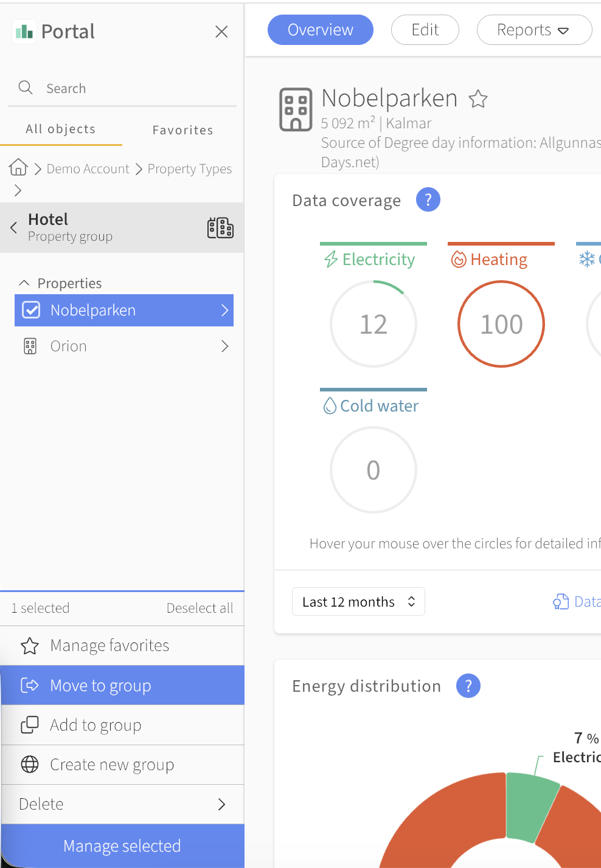Click the Create new group globe icon
Viewport: 601px width, 868px height.
click(x=30, y=764)
